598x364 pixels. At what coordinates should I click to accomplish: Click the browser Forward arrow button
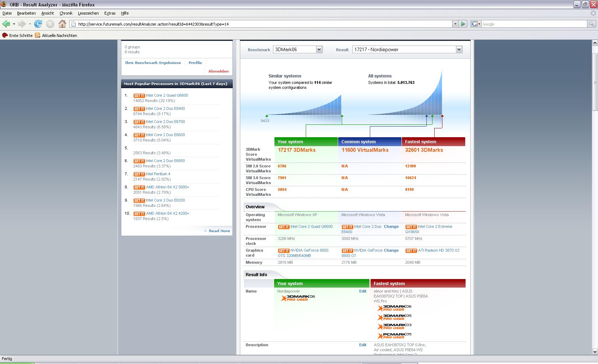22,24
